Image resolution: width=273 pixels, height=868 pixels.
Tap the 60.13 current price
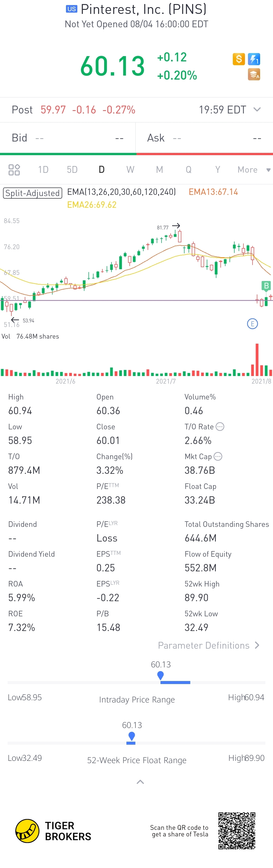pyautogui.click(x=112, y=66)
